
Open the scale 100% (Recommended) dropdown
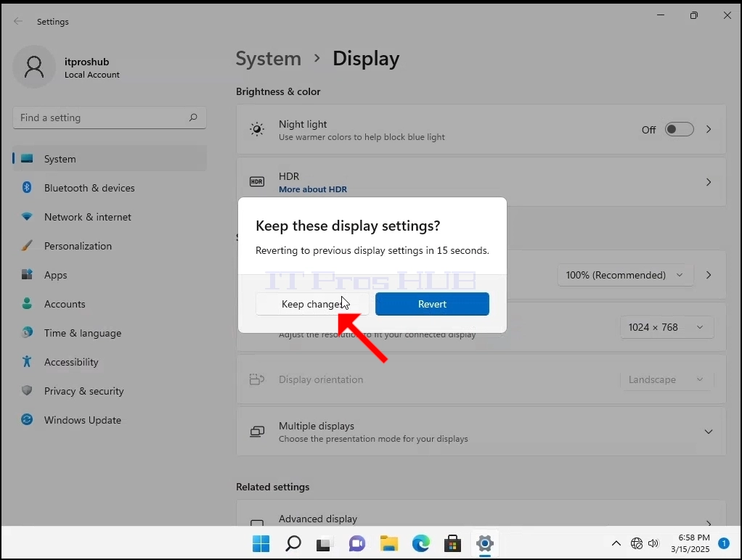pyautogui.click(x=626, y=275)
